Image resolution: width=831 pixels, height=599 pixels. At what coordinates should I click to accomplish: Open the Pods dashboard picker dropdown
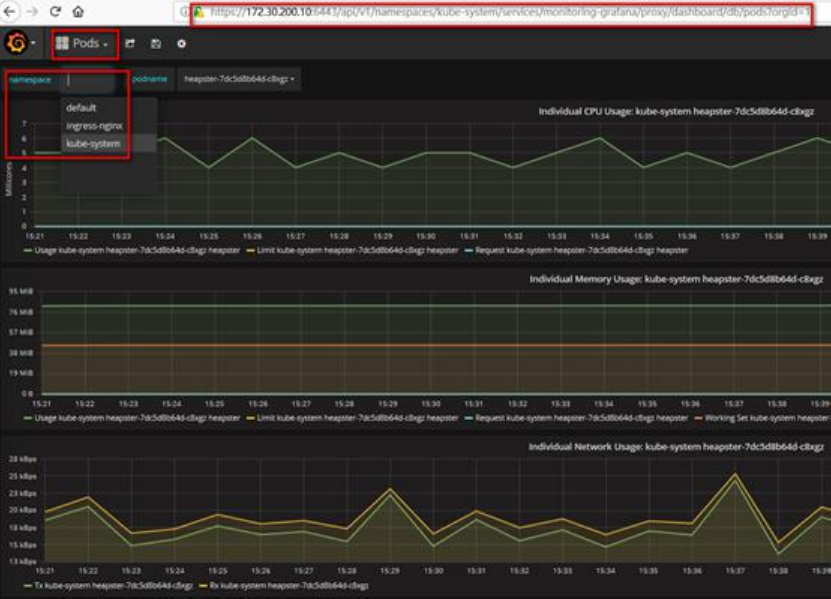point(83,44)
